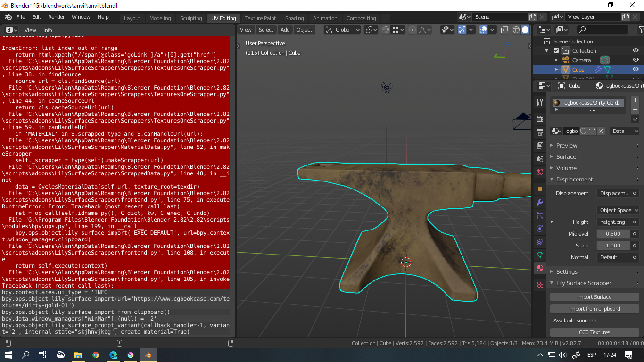
Task: Open the Render menu
Action: click(56, 17)
